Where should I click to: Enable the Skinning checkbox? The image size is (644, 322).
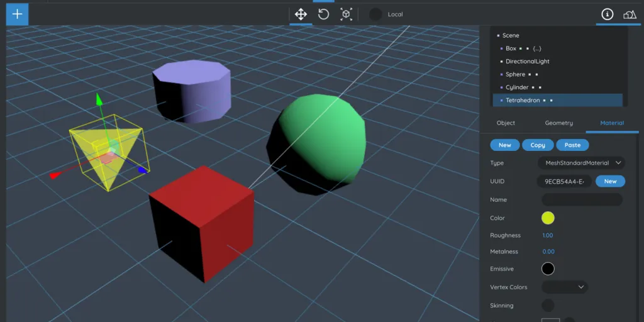click(x=548, y=306)
